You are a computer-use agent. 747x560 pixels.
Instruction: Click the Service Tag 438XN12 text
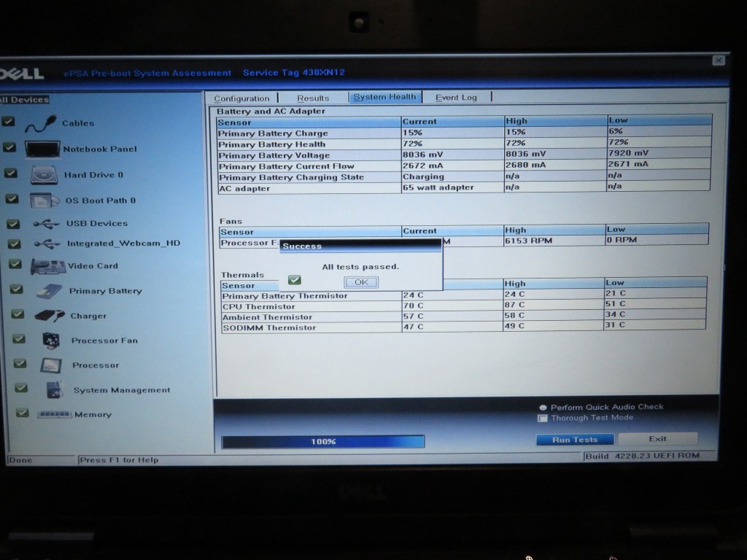294,72
